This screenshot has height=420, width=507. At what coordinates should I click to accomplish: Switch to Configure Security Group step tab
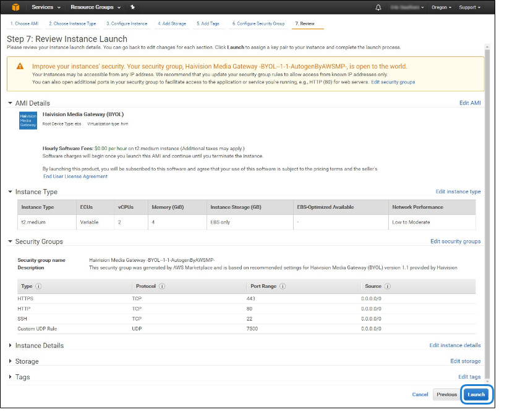(258, 23)
